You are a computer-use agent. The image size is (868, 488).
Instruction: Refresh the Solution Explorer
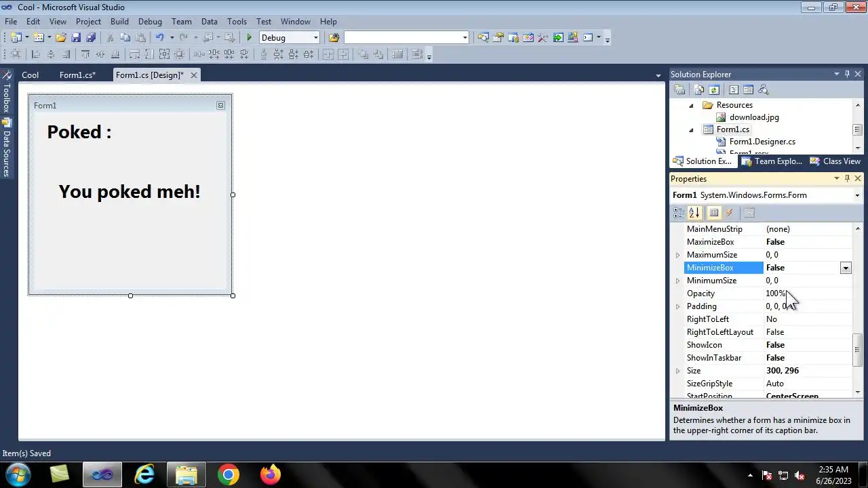(714, 89)
